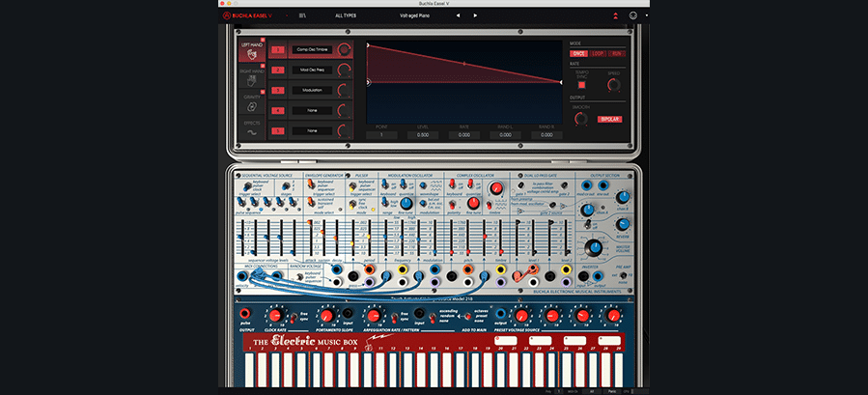This screenshot has width=868, height=395.
Task: Open the Volt-aged Piano preset name menu
Action: tap(414, 15)
